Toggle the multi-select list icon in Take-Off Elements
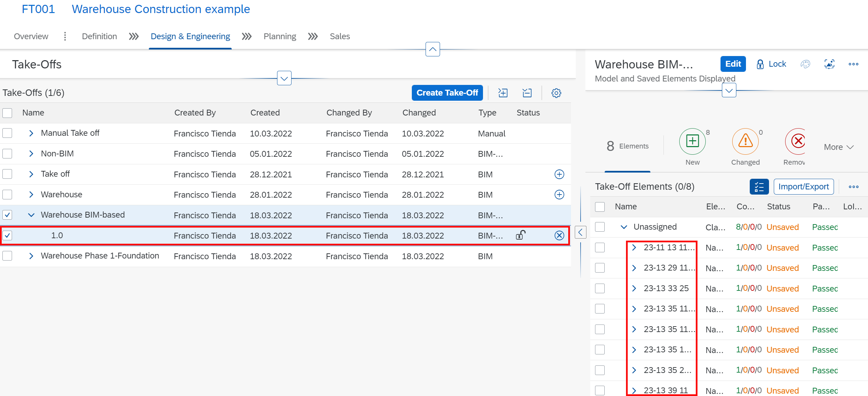 click(759, 187)
